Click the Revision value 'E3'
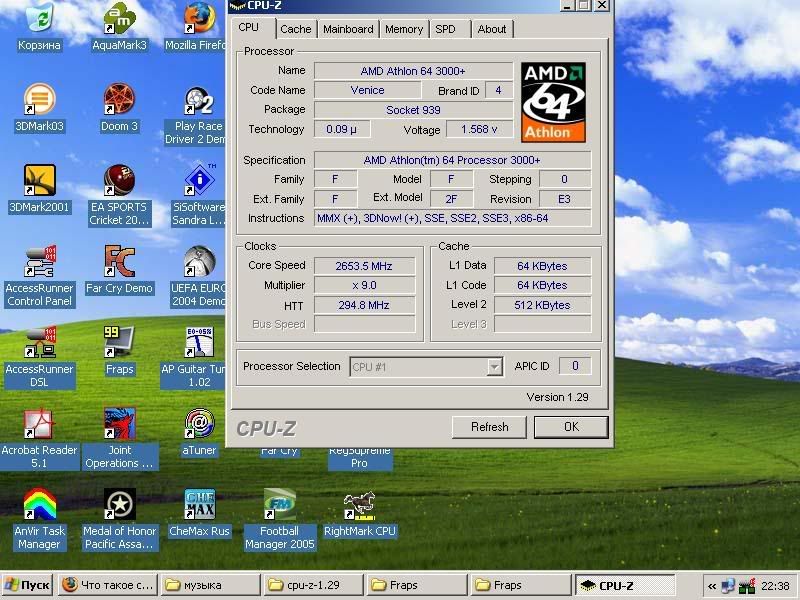 565,199
